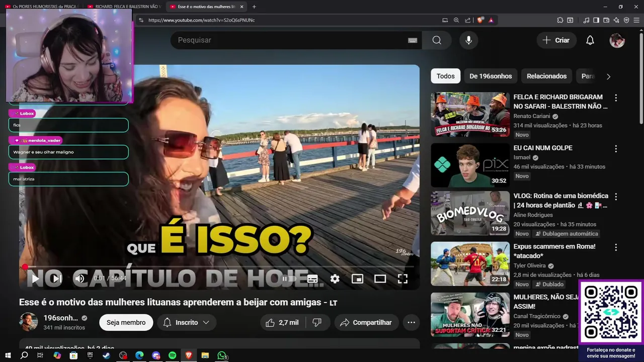Click the browser address bar URL
This screenshot has height=362, width=644.
tap(202, 20)
